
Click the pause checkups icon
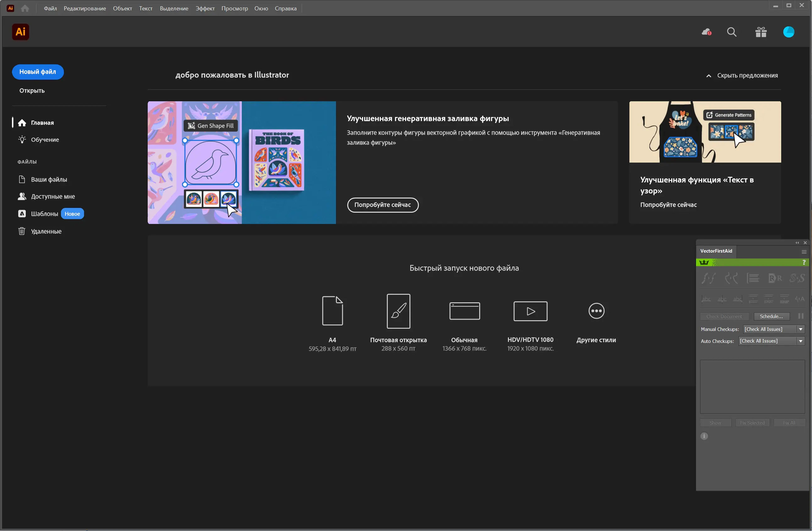coord(801,316)
